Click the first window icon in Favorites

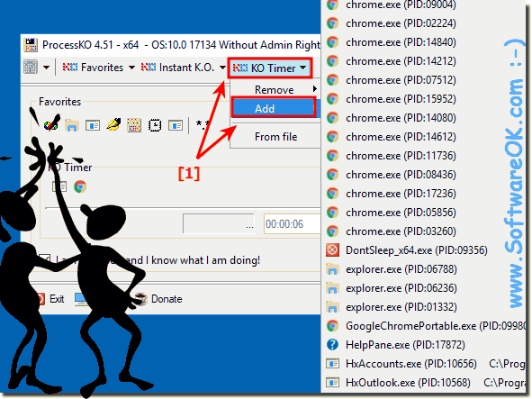[x=93, y=125]
